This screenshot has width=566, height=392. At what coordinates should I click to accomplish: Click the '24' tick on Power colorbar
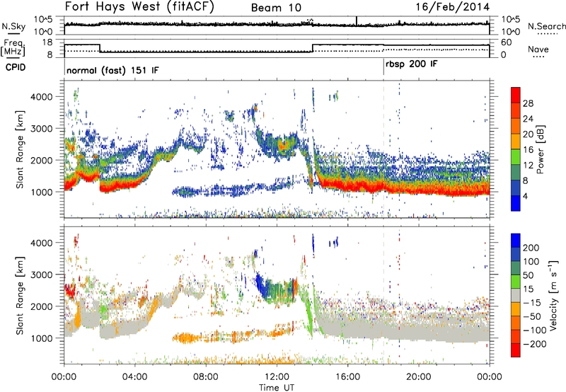[528, 119]
